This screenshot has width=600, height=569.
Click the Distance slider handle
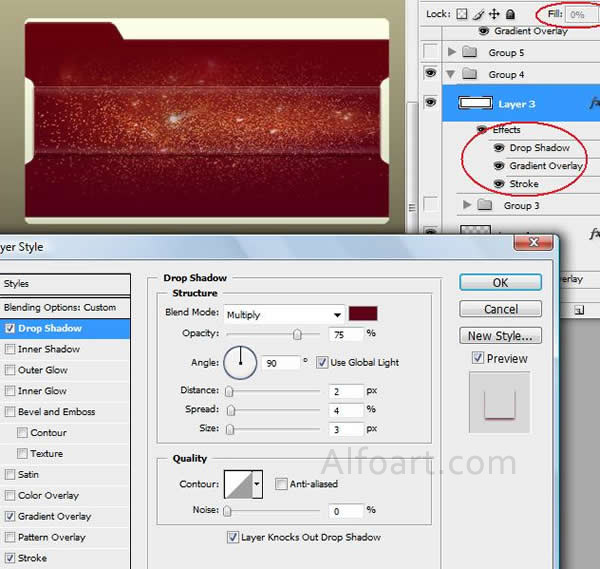pos(229,391)
